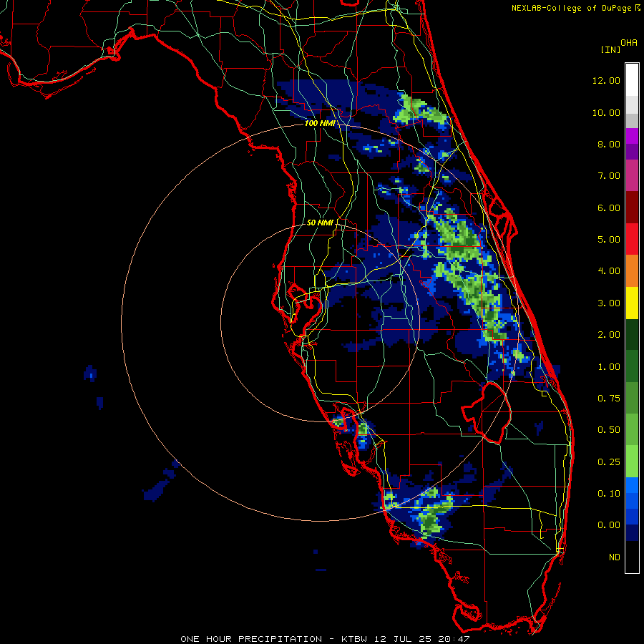This screenshot has width=644, height=644.
Task: Click the 100 NMI range ring label
Action: click(x=319, y=123)
